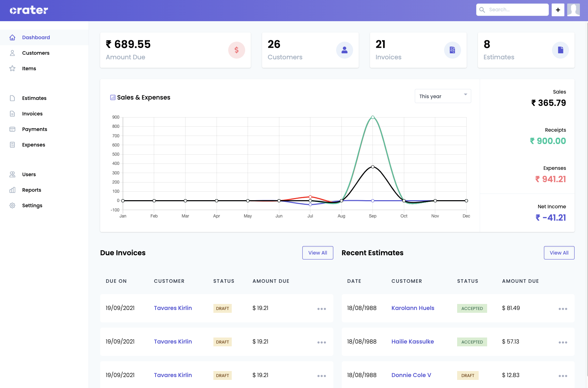Click the Customers sidebar icon
588x388 pixels.
pos(13,53)
